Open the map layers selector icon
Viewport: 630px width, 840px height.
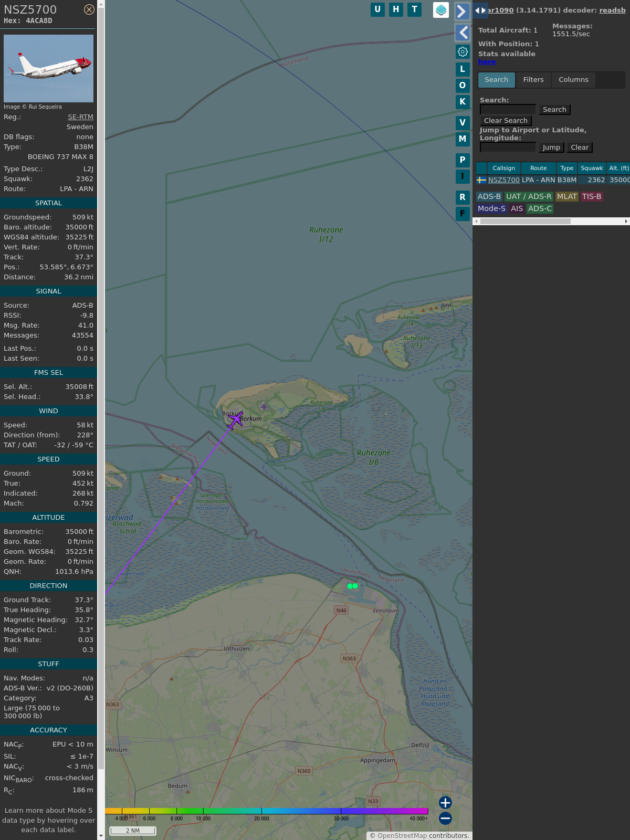[441, 9]
